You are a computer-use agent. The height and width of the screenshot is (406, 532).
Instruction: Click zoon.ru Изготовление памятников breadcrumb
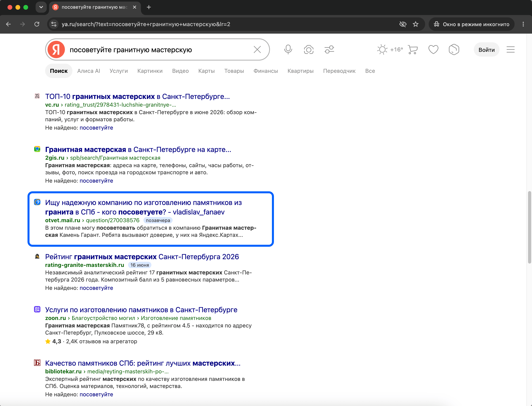point(176,318)
